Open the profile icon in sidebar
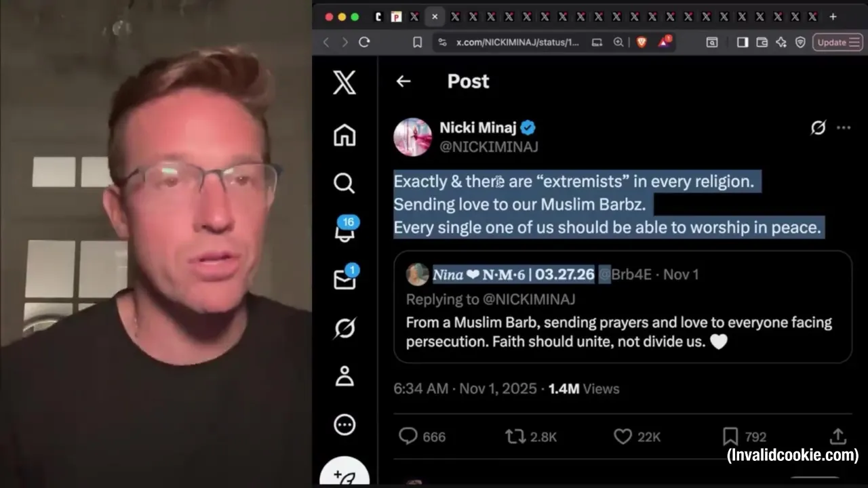This screenshot has width=868, height=488. click(x=344, y=376)
